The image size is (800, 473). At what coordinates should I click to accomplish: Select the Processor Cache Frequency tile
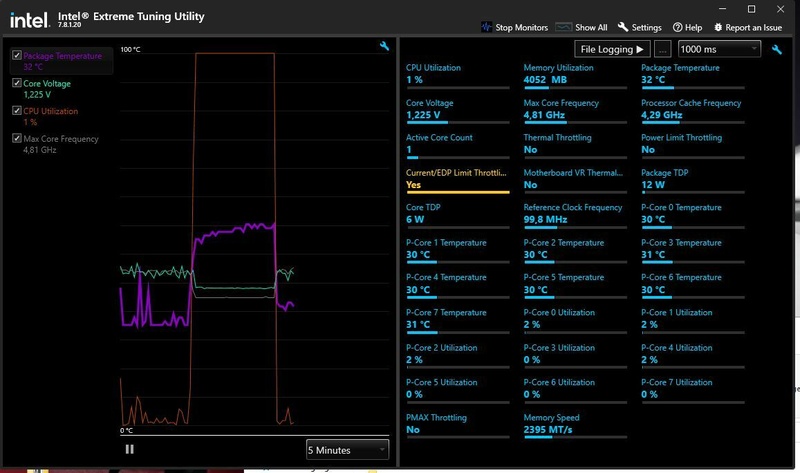(692, 111)
